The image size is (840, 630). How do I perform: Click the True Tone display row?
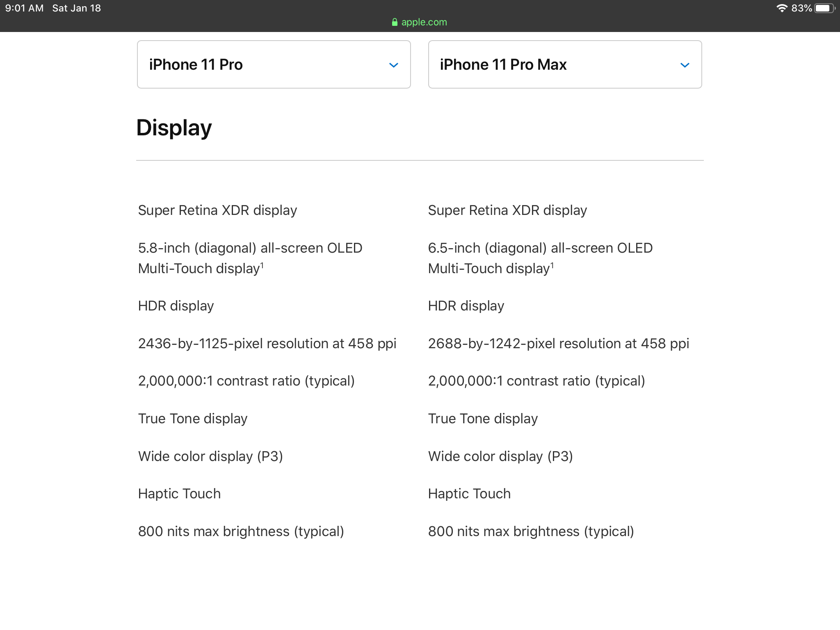point(192,418)
